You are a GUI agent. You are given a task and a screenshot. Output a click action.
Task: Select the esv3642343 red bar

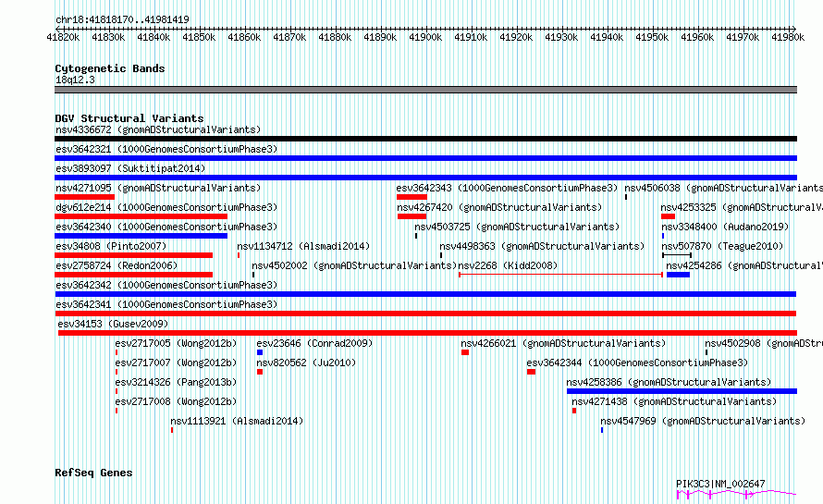(412, 197)
